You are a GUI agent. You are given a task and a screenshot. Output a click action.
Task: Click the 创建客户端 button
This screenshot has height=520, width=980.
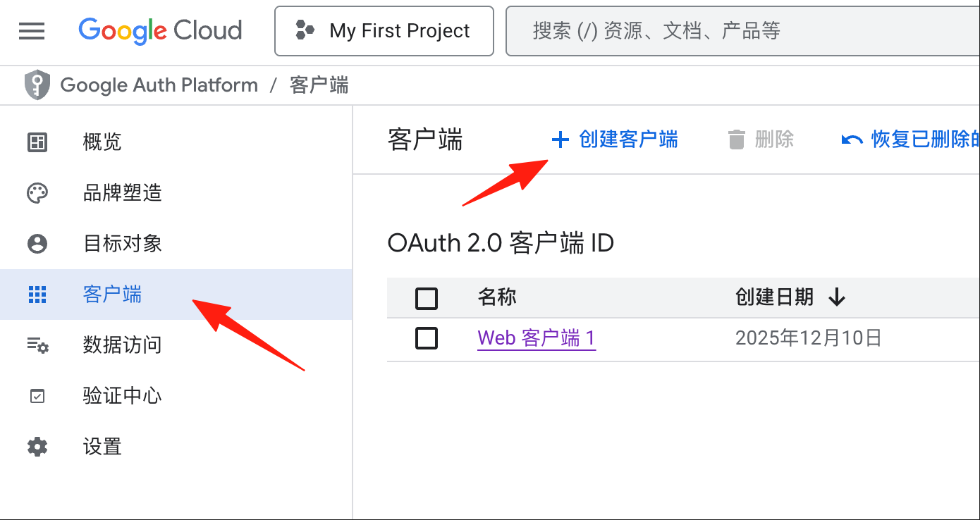click(x=615, y=140)
